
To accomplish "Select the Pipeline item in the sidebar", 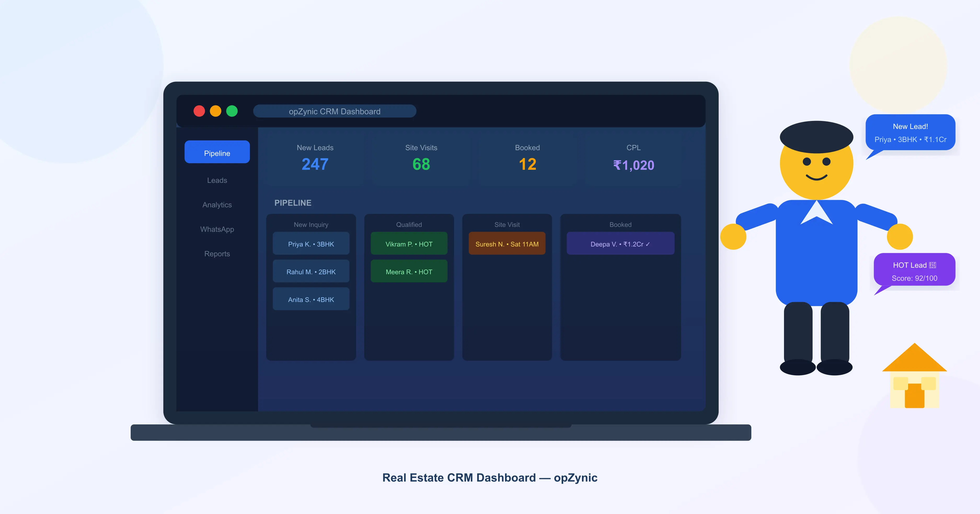I will tap(217, 153).
